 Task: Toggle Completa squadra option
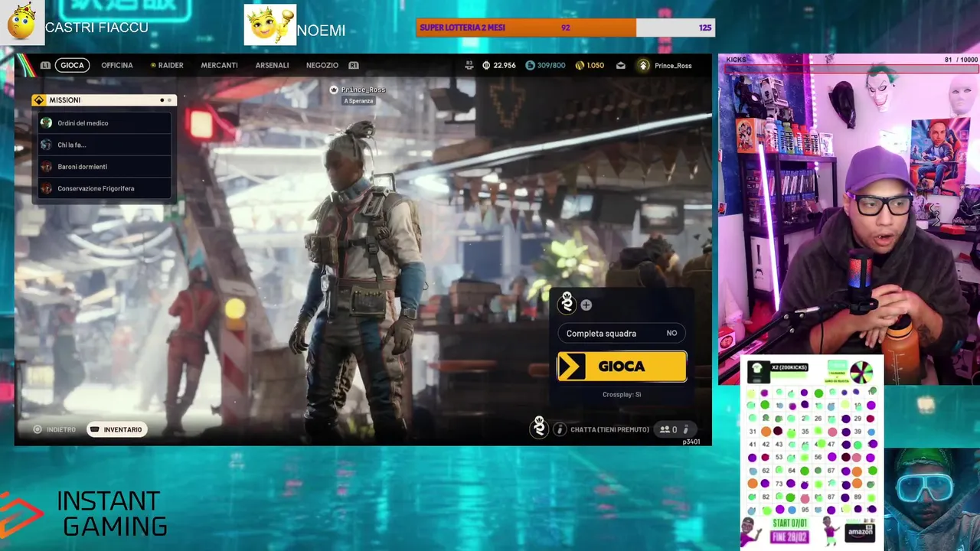pyautogui.click(x=622, y=334)
